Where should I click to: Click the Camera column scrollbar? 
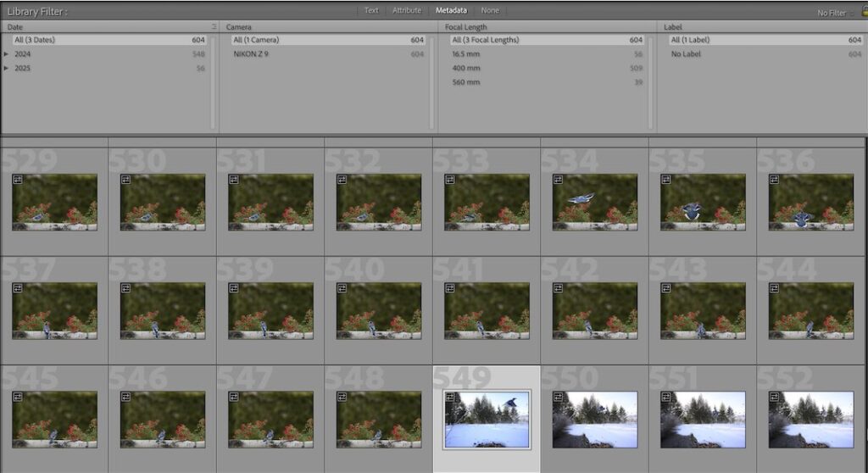431,82
